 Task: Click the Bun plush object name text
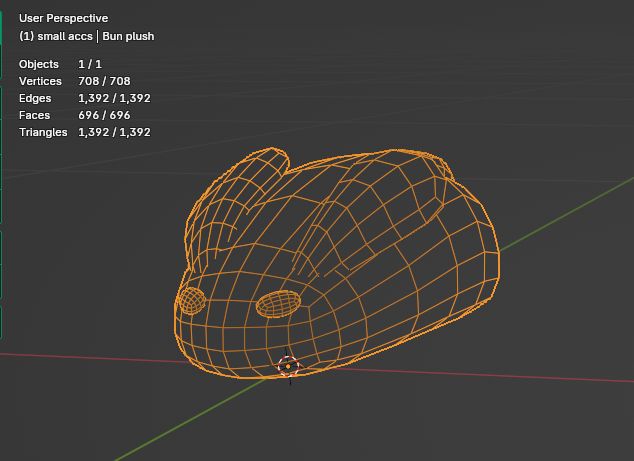(x=128, y=36)
